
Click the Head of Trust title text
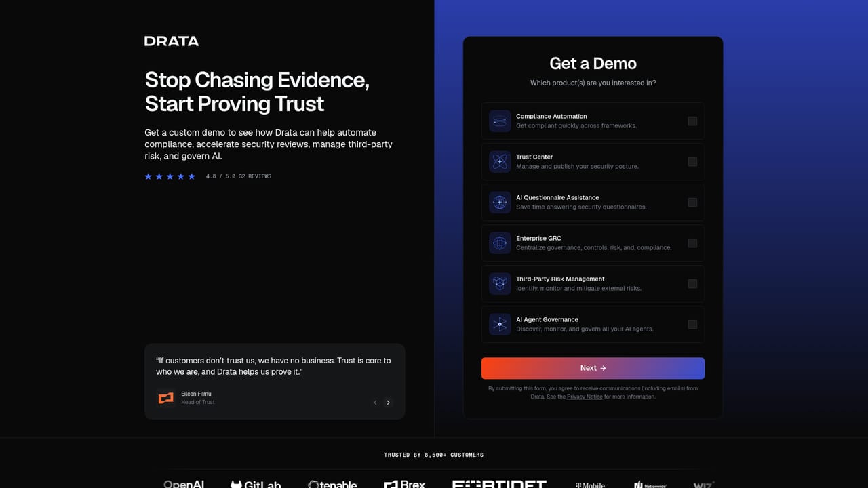click(198, 402)
